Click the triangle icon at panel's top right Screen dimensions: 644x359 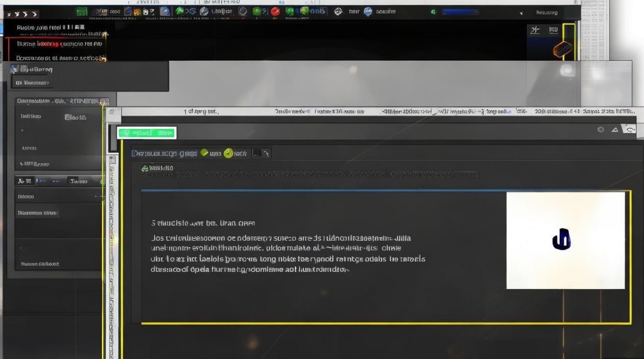pyautogui.click(x=615, y=130)
